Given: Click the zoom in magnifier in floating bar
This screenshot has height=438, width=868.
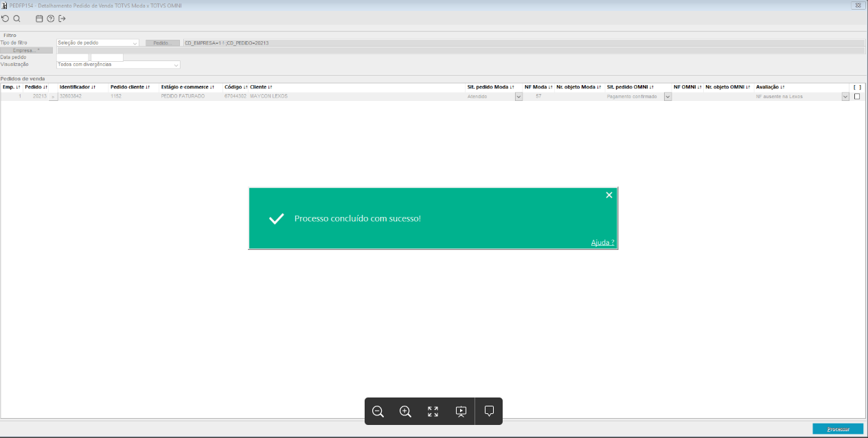Looking at the screenshot, I should coord(405,411).
